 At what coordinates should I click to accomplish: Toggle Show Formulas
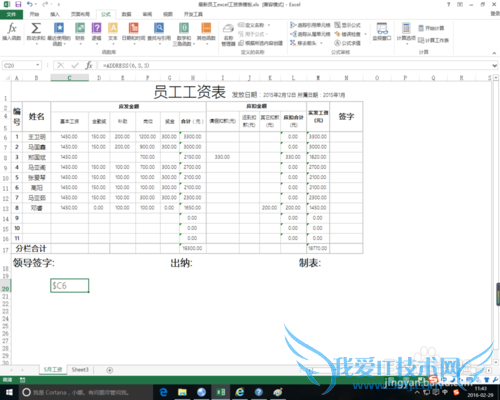(348, 25)
